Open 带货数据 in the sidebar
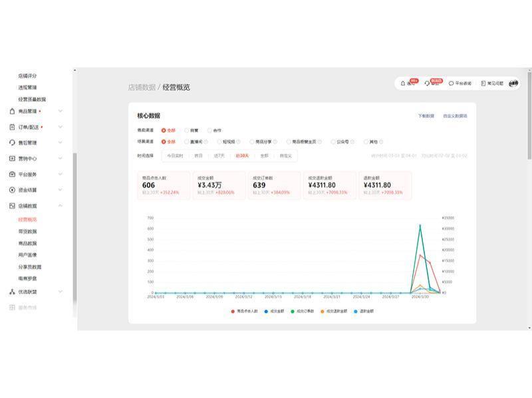 pos(27,231)
